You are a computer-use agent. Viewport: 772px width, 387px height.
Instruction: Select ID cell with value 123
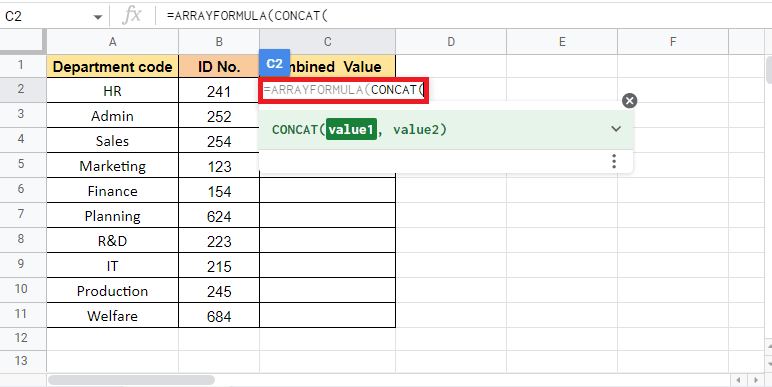tap(219, 166)
